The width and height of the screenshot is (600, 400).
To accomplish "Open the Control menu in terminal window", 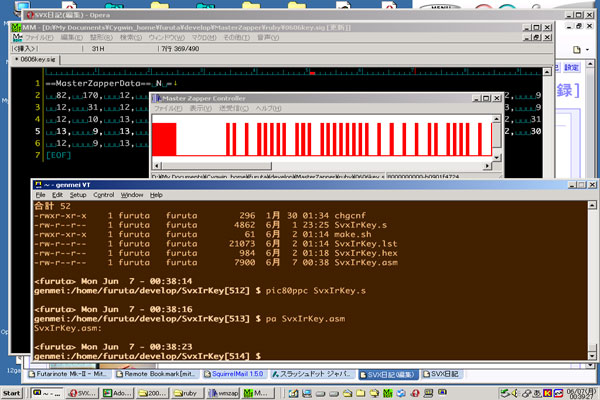I will 105,194.
